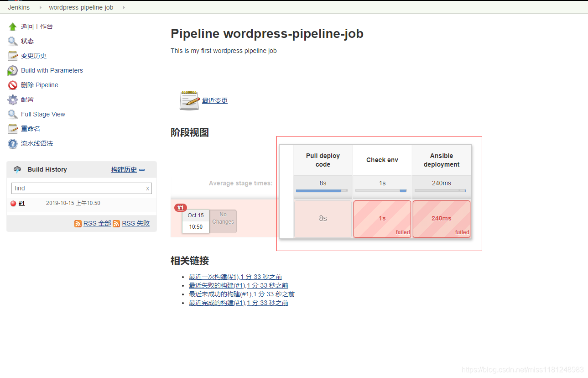
Task: Click the #1 build badge in stage view
Action: [x=181, y=208]
